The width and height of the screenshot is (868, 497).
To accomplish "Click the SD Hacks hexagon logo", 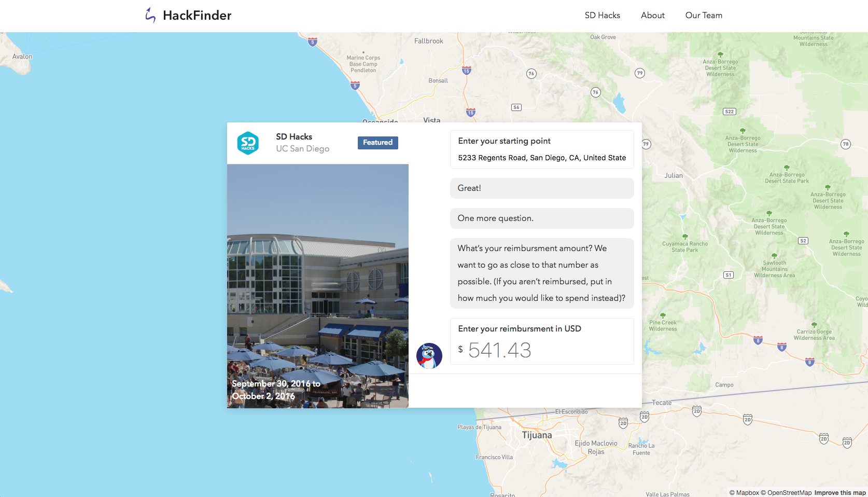I will [248, 143].
